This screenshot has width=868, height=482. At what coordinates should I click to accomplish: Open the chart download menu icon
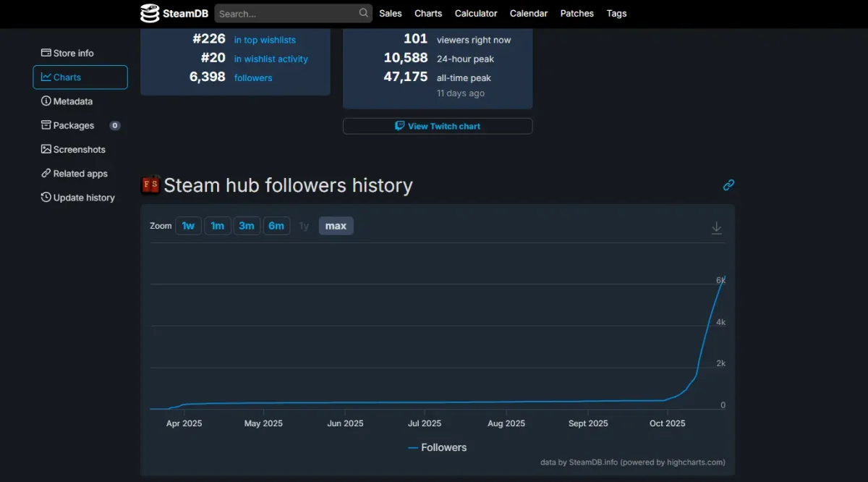coord(716,228)
